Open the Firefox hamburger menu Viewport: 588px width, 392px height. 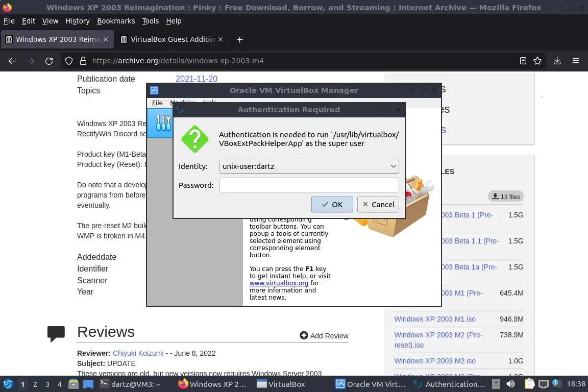576,61
